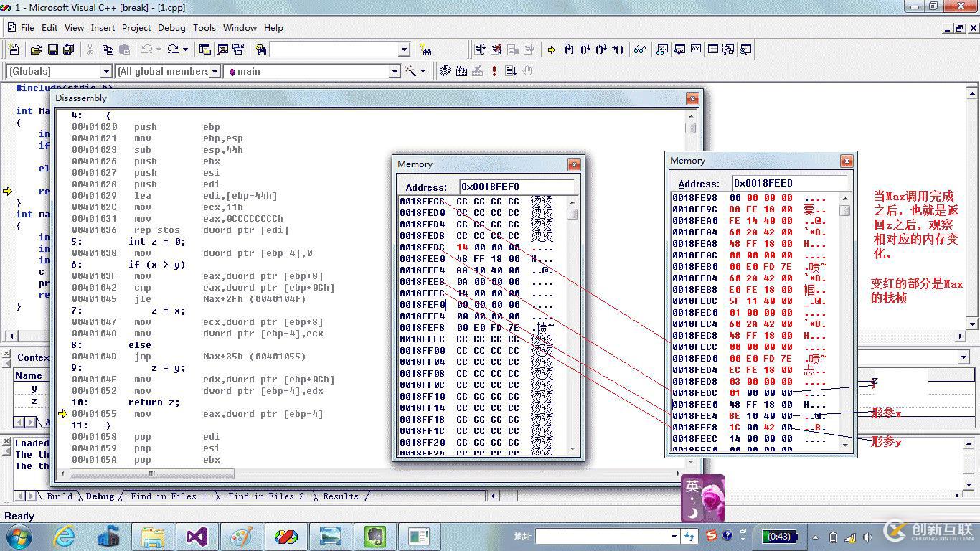Viewport: 980px width, 551px height.
Task: Click the Find in Files binoculars icon
Action: coord(260,50)
